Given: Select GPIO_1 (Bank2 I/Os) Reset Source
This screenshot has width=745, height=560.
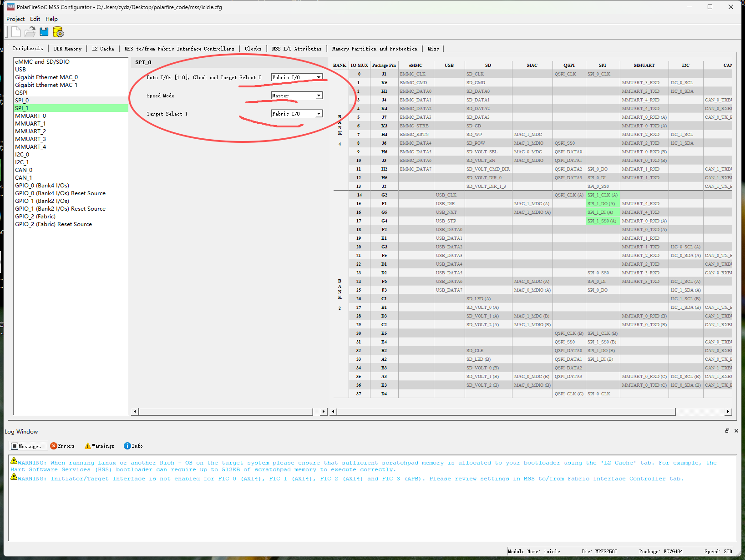Looking at the screenshot, I should (71, 209).
